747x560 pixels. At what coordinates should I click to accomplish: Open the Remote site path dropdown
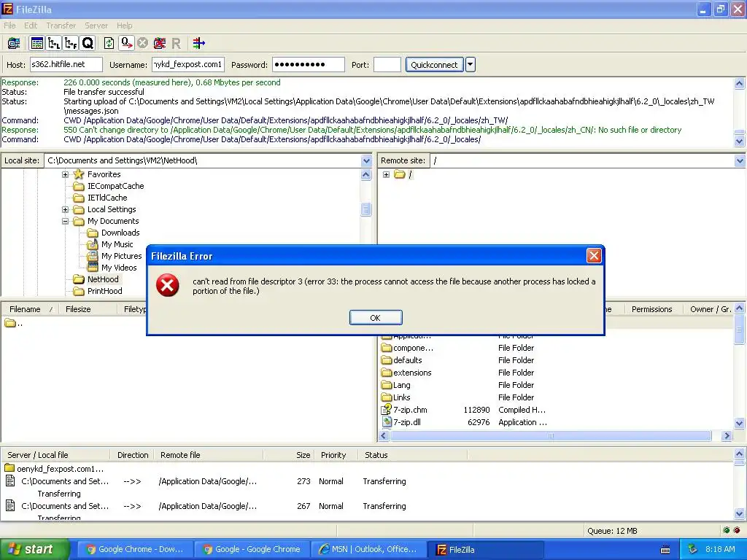pos(740,160)
